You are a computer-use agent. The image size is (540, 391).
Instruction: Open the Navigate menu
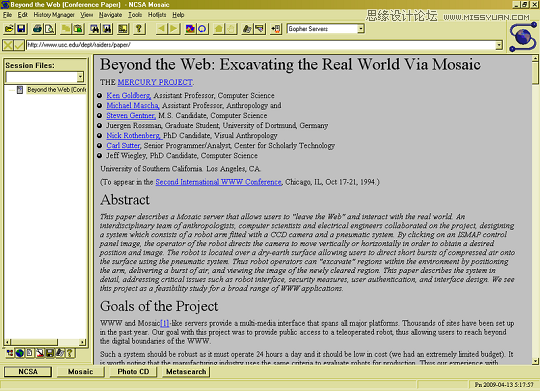(x=111, y=15)
